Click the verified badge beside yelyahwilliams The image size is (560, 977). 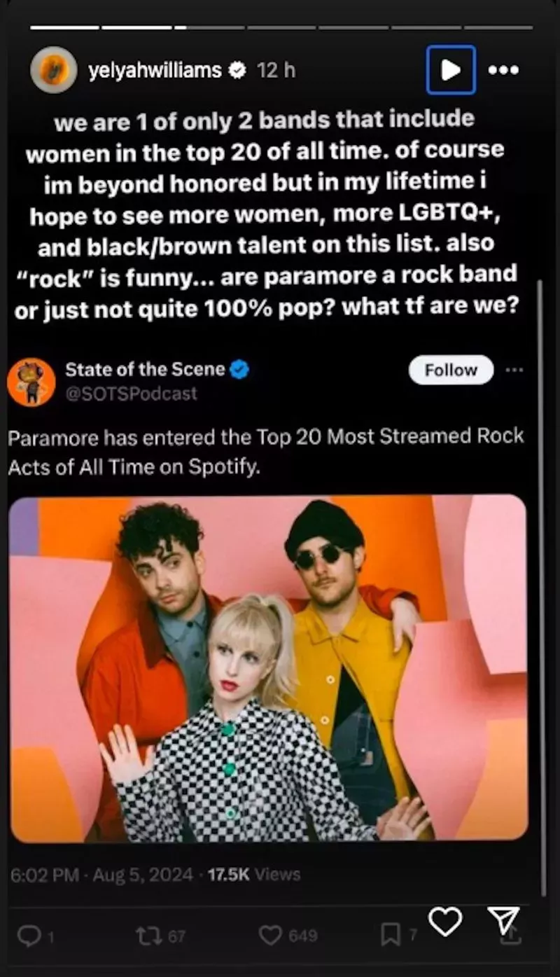click(x=238, y=71)
